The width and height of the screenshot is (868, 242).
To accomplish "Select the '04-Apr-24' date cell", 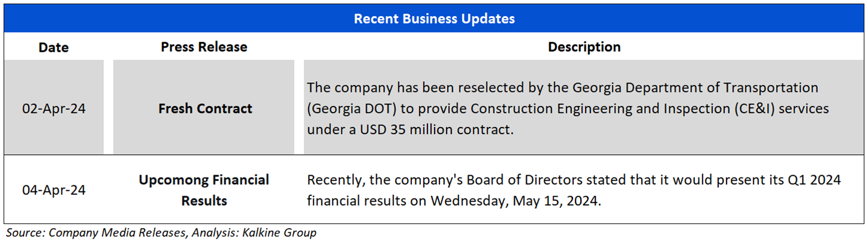I will (54, 190).
